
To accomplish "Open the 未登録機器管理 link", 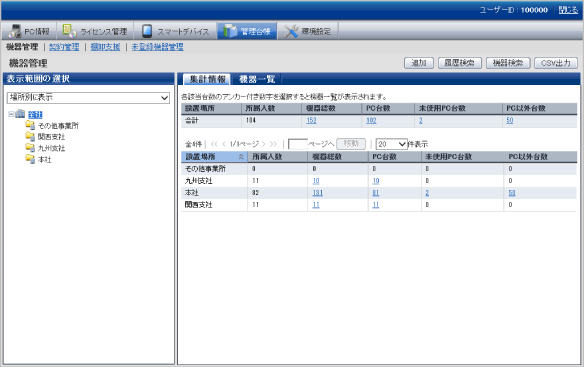I will click(x=157, y=47).
